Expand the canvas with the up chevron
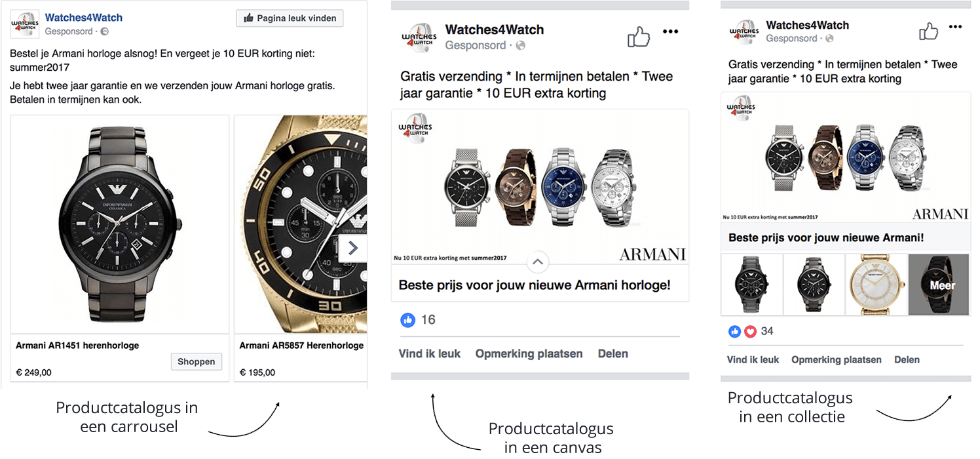The height and width of the screenshot is (459, 980). [537, 262]
